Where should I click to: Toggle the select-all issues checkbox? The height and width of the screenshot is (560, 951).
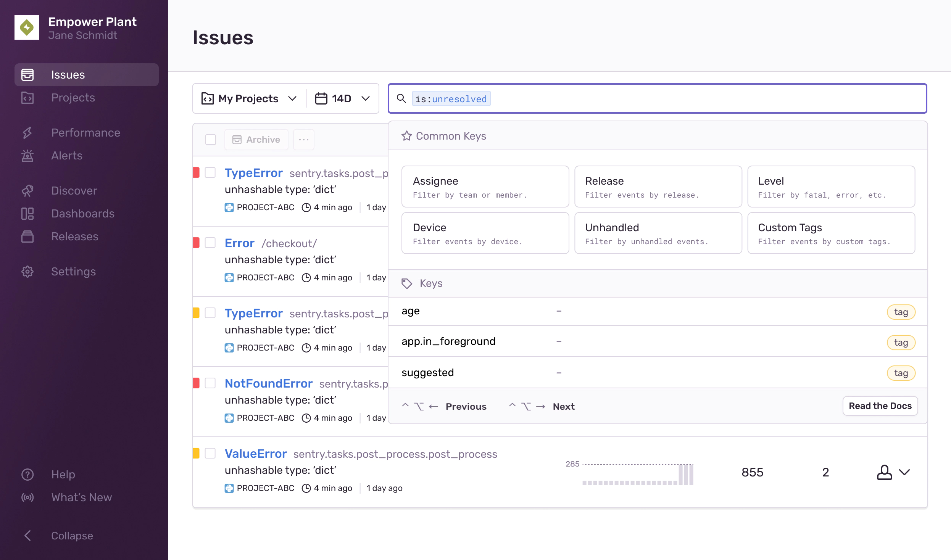(x=211, y=140)
